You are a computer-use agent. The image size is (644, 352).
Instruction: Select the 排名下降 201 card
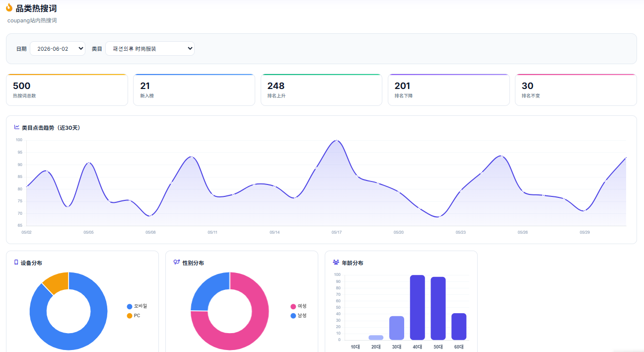tap(448, 90)
